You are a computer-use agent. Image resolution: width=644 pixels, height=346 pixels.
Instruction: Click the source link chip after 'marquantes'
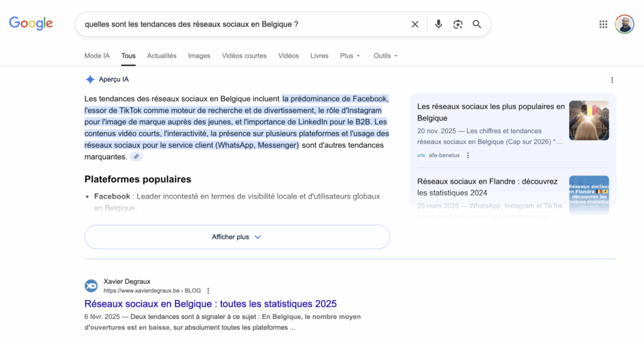(136, 157)
